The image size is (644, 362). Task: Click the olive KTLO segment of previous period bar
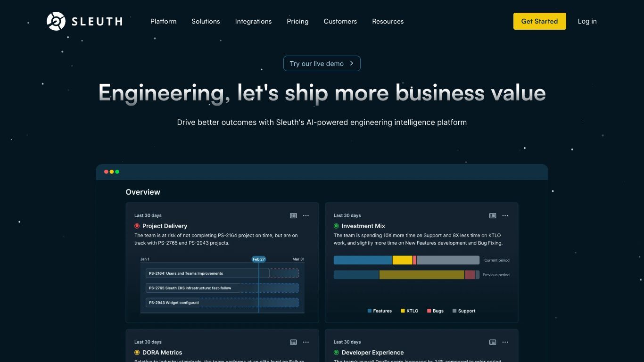click(x=422, y=275)
